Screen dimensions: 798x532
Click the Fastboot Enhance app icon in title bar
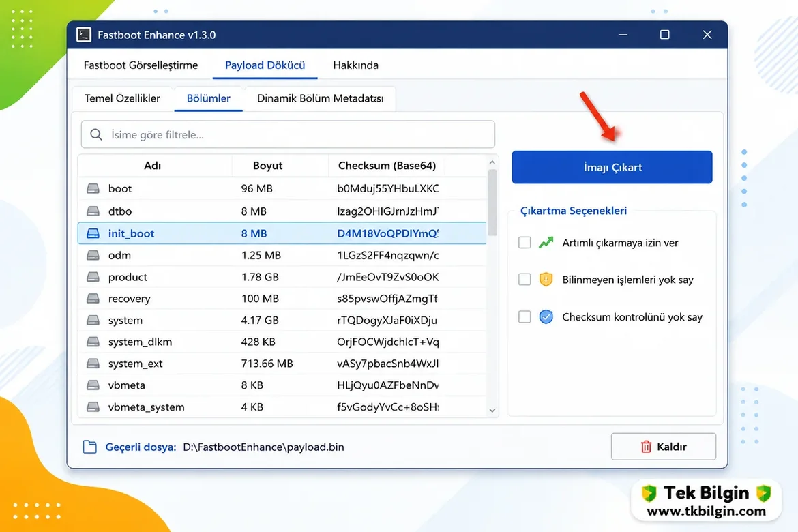tap(83, 35)
